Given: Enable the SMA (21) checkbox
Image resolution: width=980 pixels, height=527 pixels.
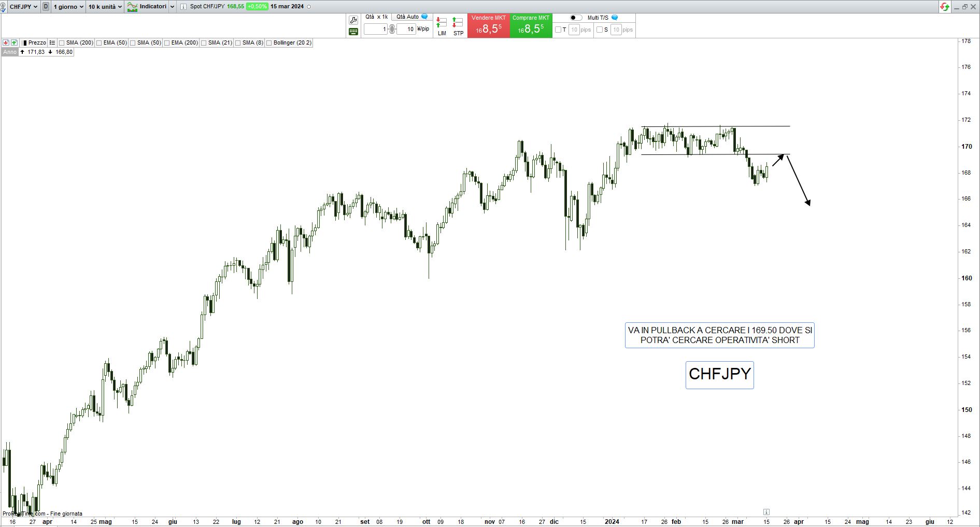Looking at the screenshot, I should coord(204,43).
